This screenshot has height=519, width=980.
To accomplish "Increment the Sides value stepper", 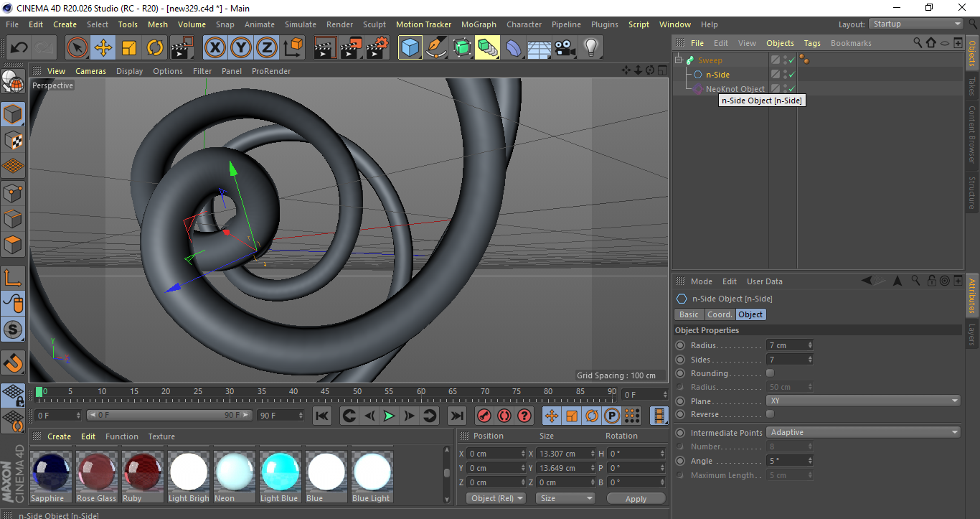I will pos(810,357).
